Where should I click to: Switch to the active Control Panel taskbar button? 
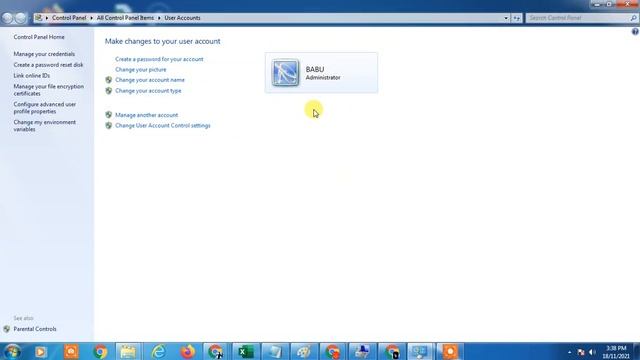pyautogui.click(x=420, y=351)
